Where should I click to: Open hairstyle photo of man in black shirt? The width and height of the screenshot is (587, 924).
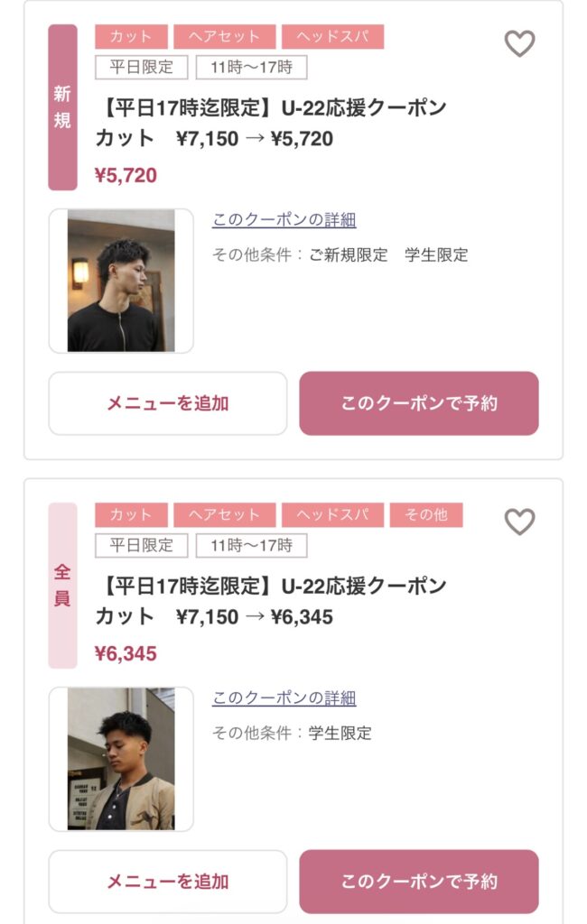click(x=121, y=281)
